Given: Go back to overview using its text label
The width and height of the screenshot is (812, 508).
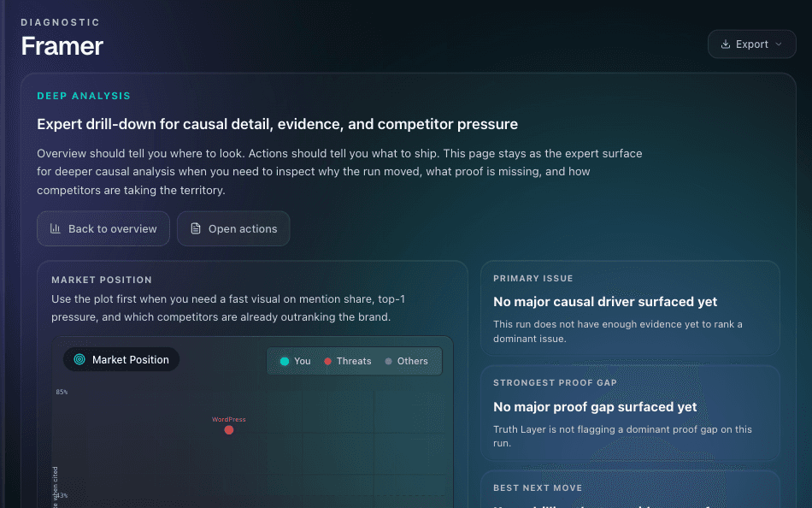Looking at the screenshot, I should pyautogui.click(x=113, y=229).
